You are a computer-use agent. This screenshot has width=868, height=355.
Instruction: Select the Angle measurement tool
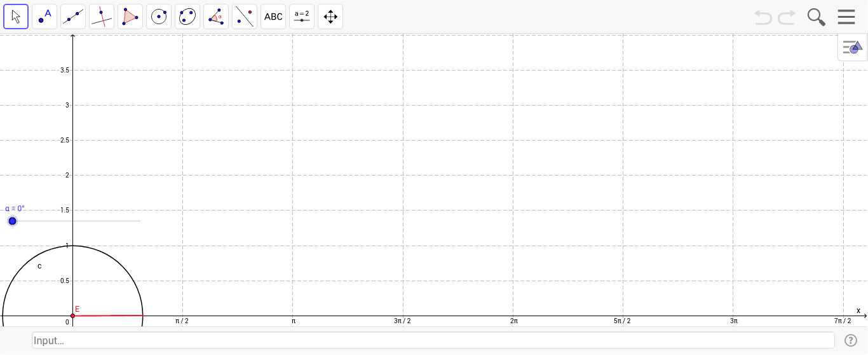tap(216, 17)
